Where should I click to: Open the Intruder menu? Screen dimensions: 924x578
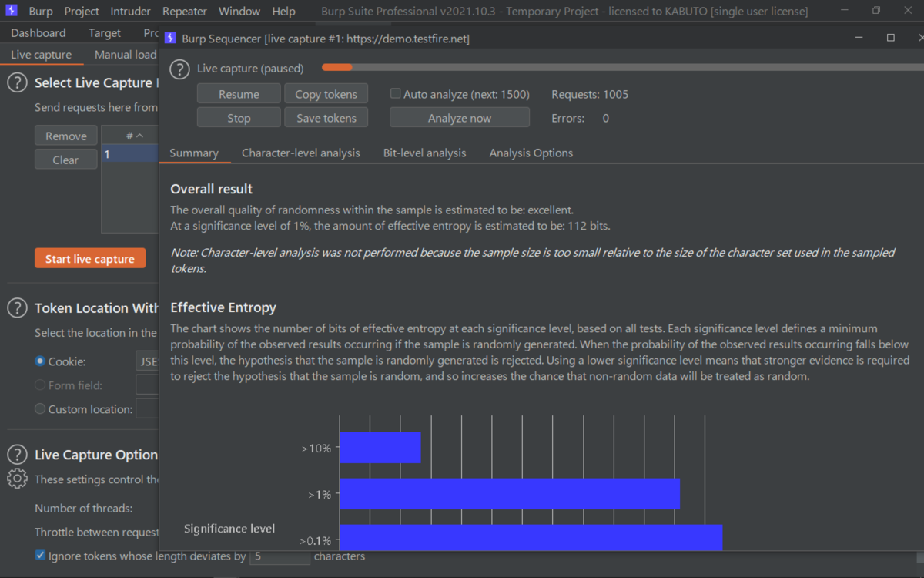click(131, 12)
